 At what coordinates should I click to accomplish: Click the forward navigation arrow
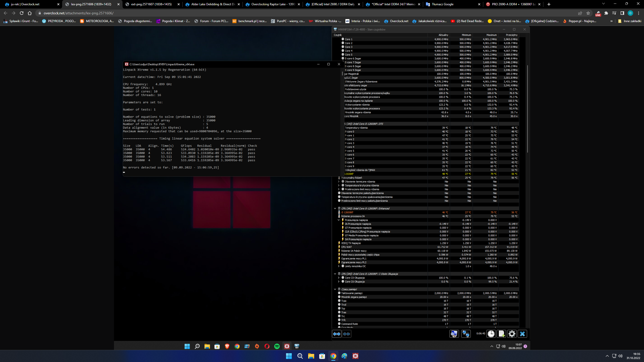(14, 13)
